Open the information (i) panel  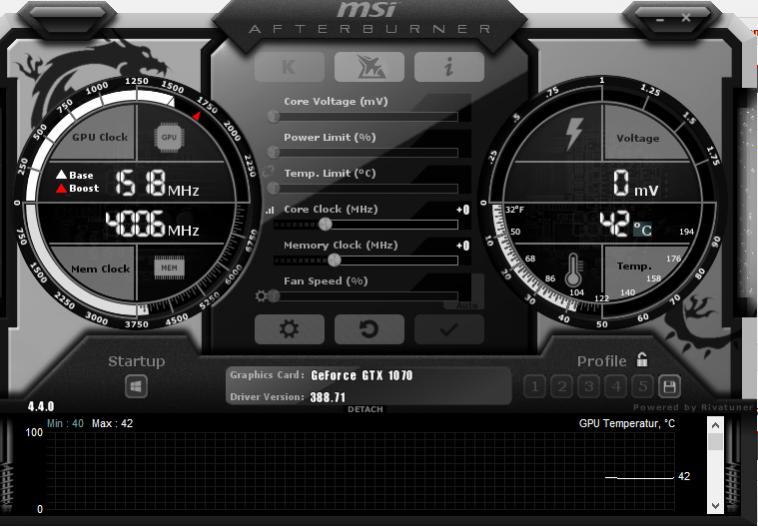[x=449, y=67]
